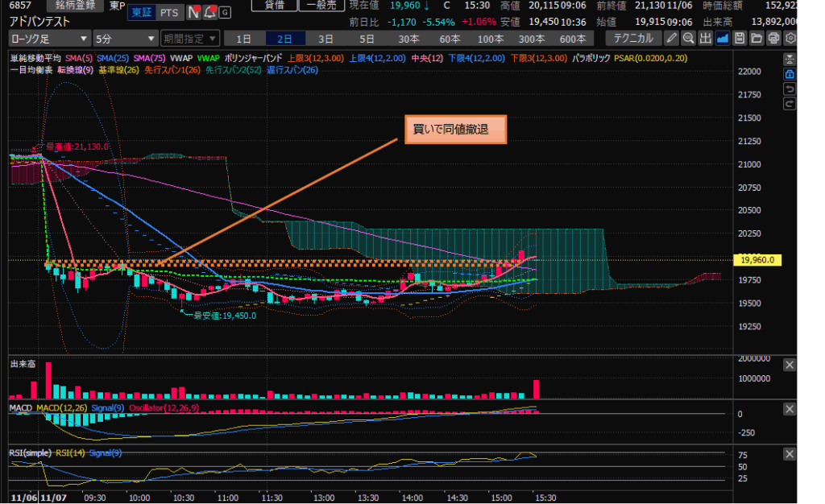Click the save chart floppy icon
This screenshot has width=825, height=504.
click(740, 38)
